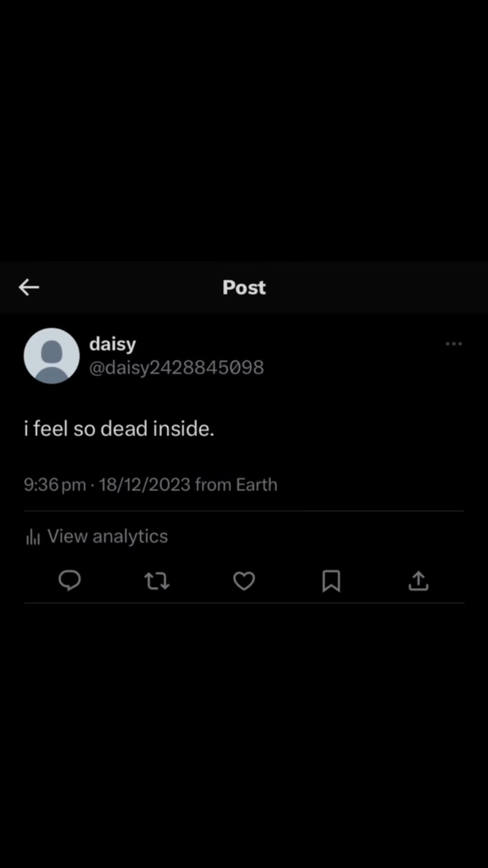Open daisy's default profile avatar
Viewport: 488px width, 868px height.
(x=52, y=356)
